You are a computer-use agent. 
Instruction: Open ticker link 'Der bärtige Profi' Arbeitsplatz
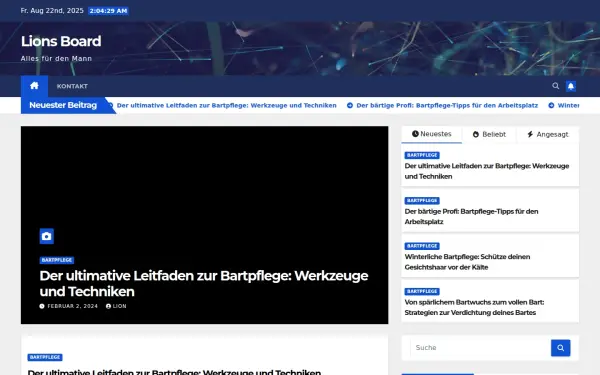point(447,105)
